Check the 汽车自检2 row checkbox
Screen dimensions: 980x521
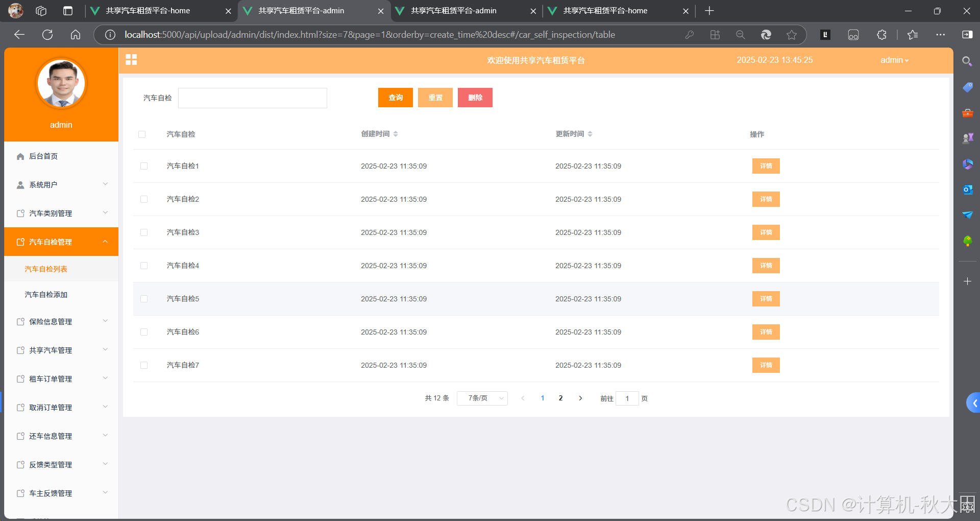coord(144,199)
